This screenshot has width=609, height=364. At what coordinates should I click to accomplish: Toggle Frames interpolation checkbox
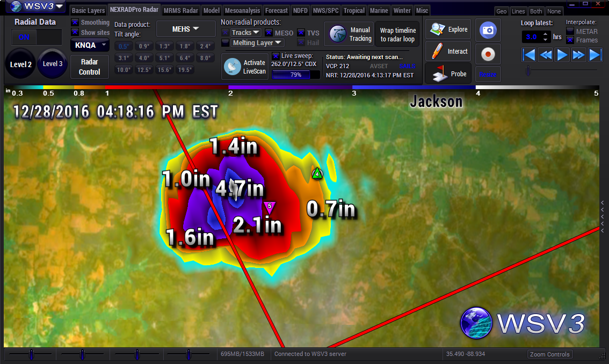pos(570,40)
